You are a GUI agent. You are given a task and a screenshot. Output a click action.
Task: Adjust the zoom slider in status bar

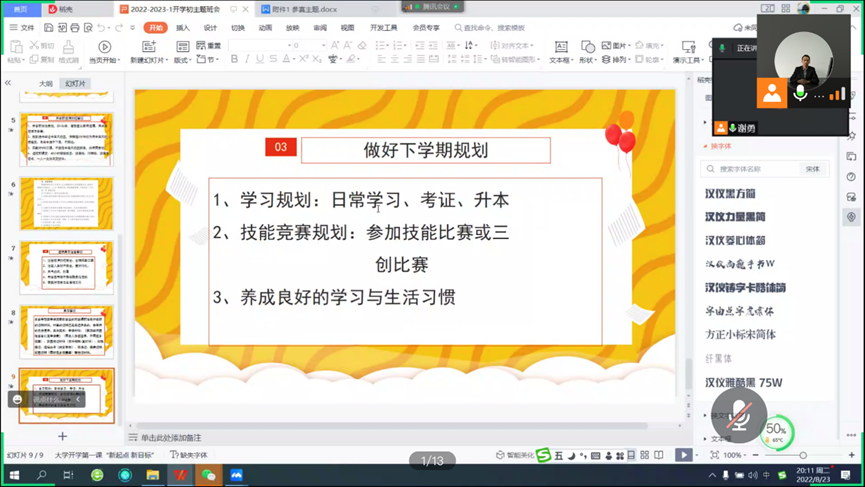click(x=802, y=455)
